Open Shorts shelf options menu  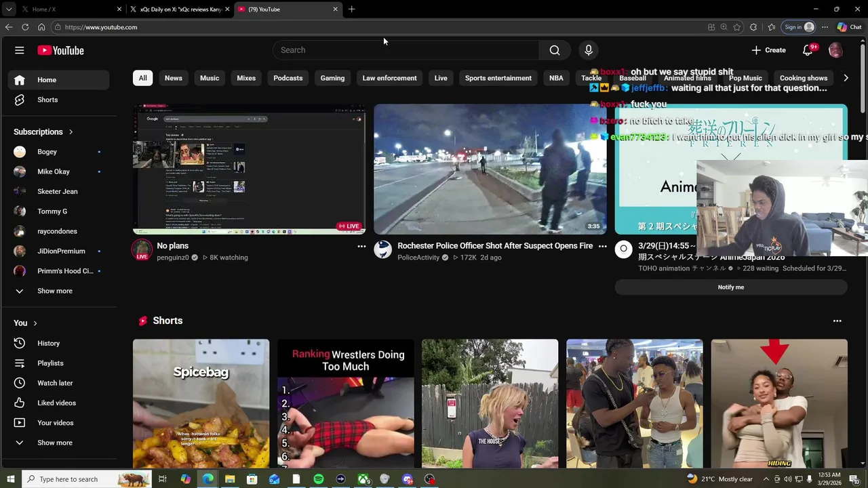[x=837, y=321]
